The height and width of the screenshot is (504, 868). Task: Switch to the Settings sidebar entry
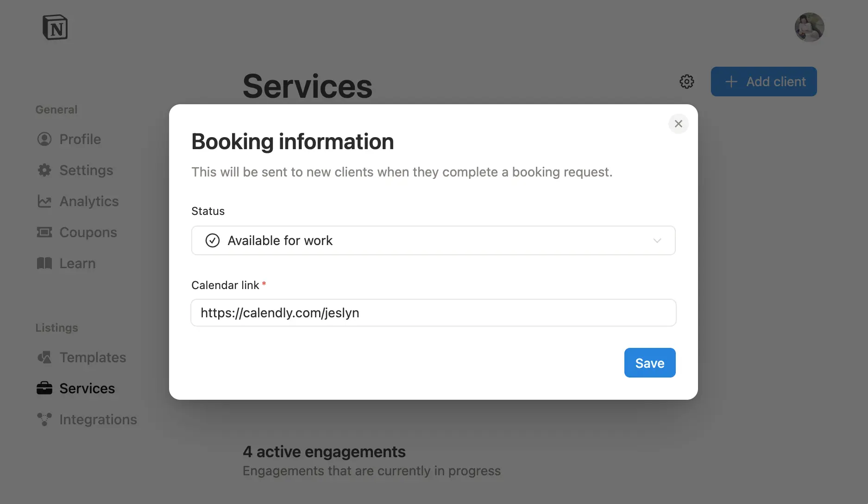86,170
